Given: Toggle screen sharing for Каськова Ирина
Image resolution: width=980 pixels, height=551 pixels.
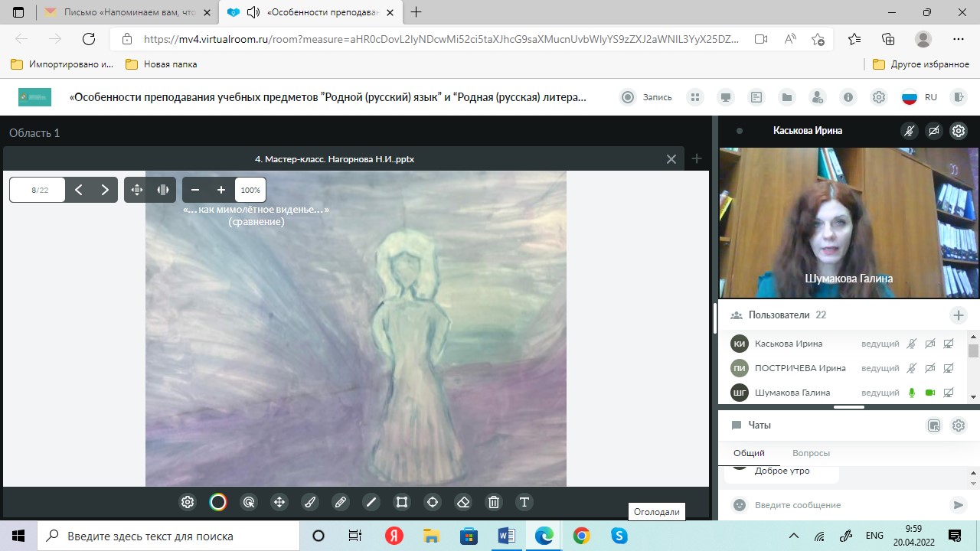Looking at the screenshot, I should (x=949, y=344).
